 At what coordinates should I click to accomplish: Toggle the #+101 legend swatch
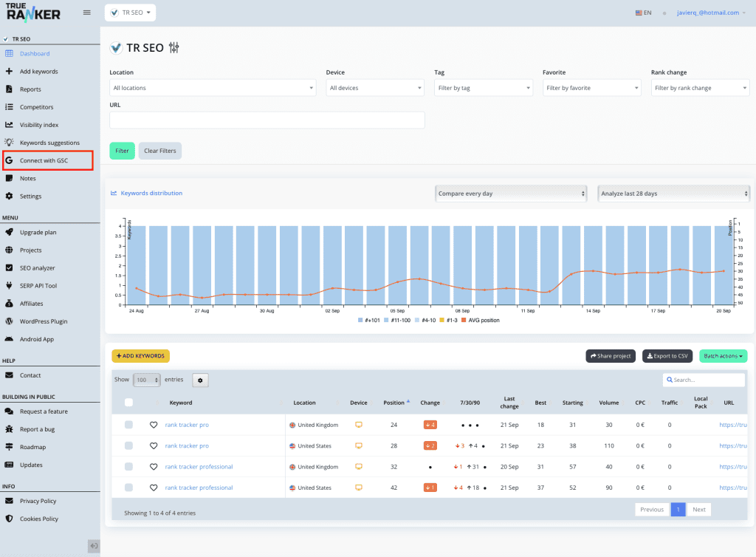[x=360, y=320]
